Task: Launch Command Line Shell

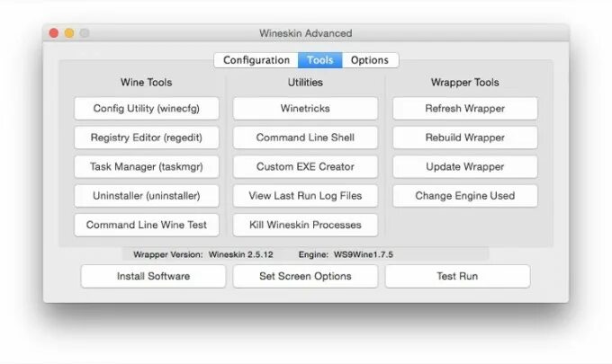Action: pyautogui.click(x=305, y=138)
